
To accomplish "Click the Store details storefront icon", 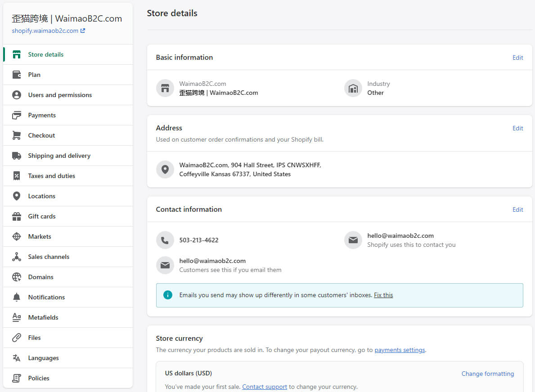I will click(x=16, y=54).
